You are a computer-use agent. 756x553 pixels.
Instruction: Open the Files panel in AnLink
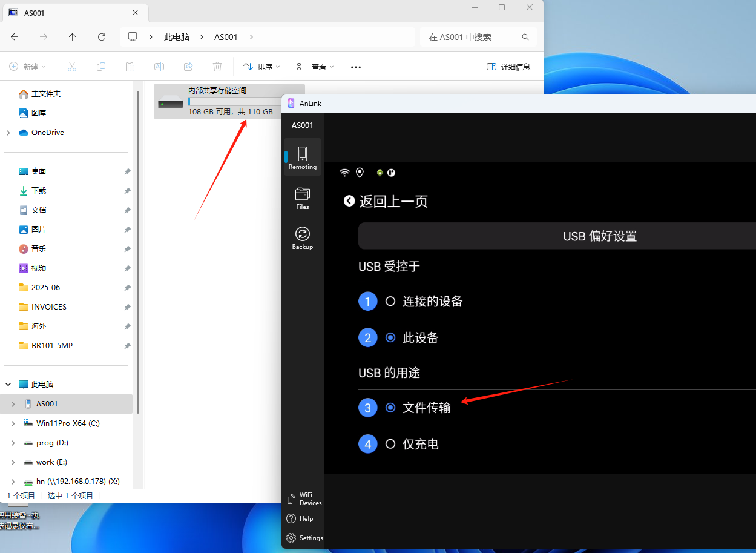[x=302, y=199]
